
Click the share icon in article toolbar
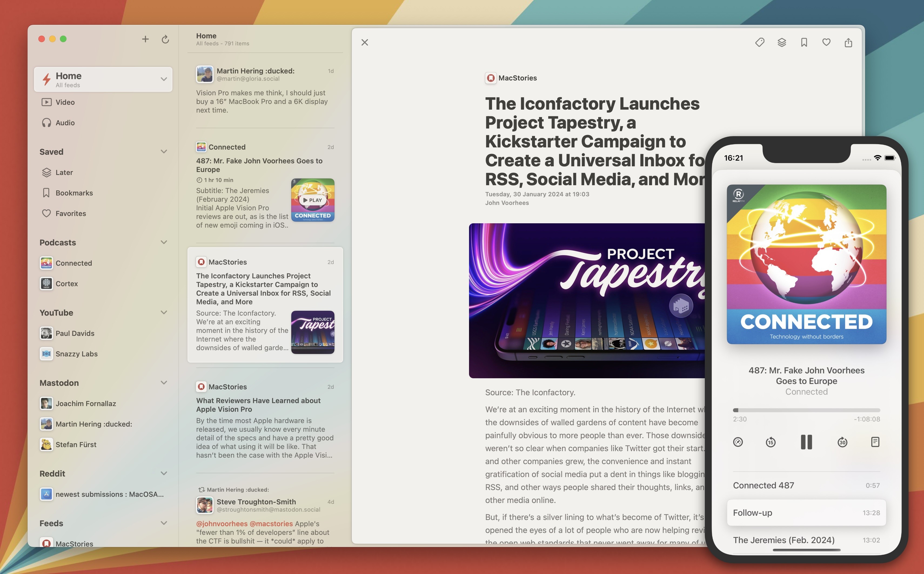tap(848, 42)
